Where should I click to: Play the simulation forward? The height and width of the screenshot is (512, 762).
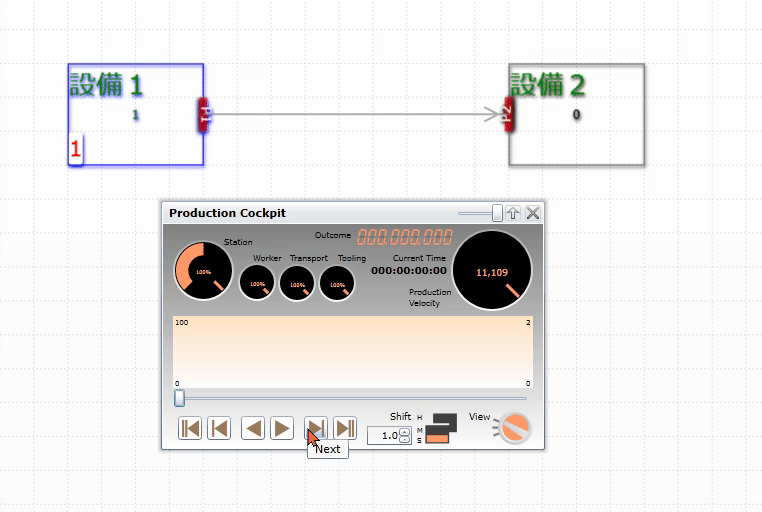tap(282, 428)
